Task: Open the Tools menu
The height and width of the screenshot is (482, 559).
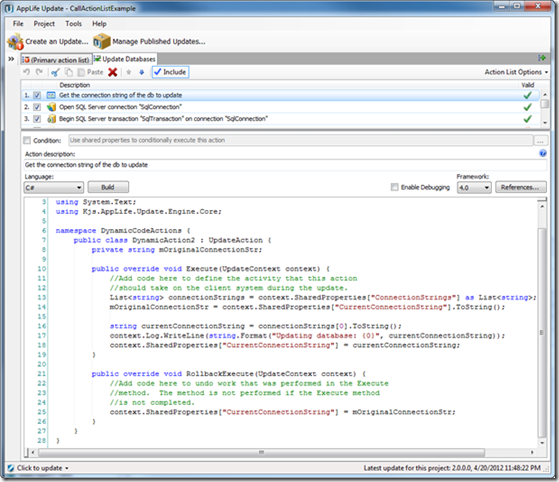Action: tap(73, 24)
